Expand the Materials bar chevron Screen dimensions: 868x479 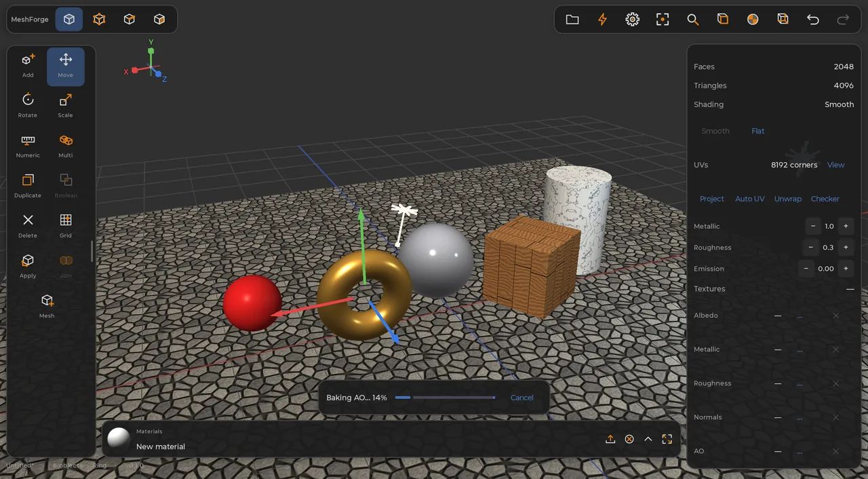[648, 439]
